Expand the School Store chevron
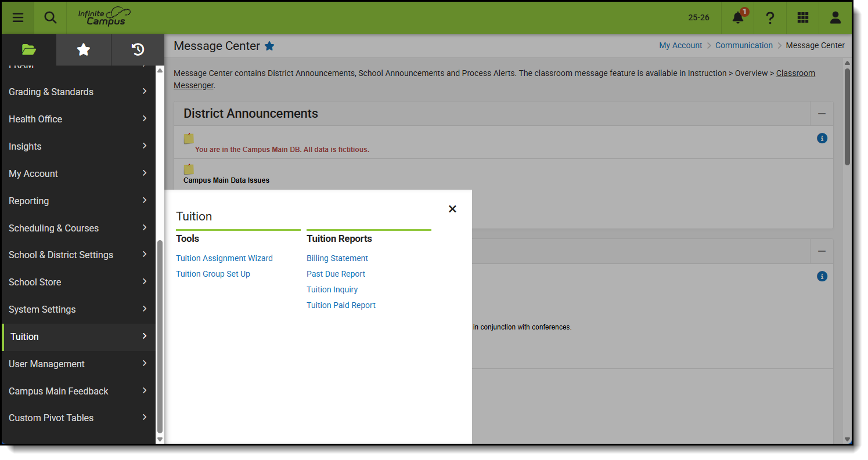The image size is (868, 460). tap(145, 281)
